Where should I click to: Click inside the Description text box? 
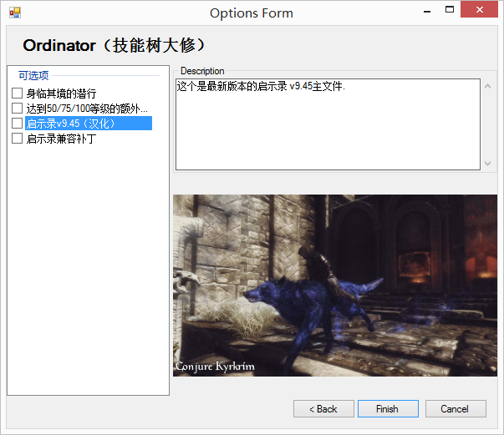pos(328,125)
